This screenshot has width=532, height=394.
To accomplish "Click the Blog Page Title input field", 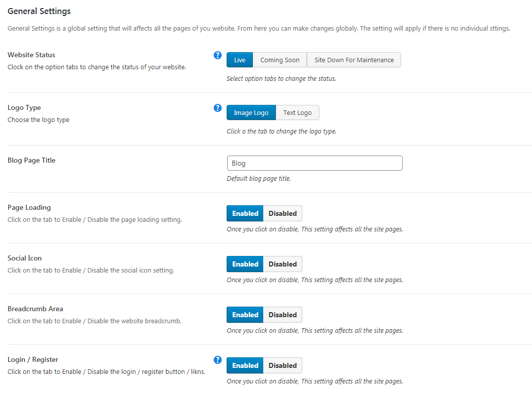I will click(x=314, y=163).
